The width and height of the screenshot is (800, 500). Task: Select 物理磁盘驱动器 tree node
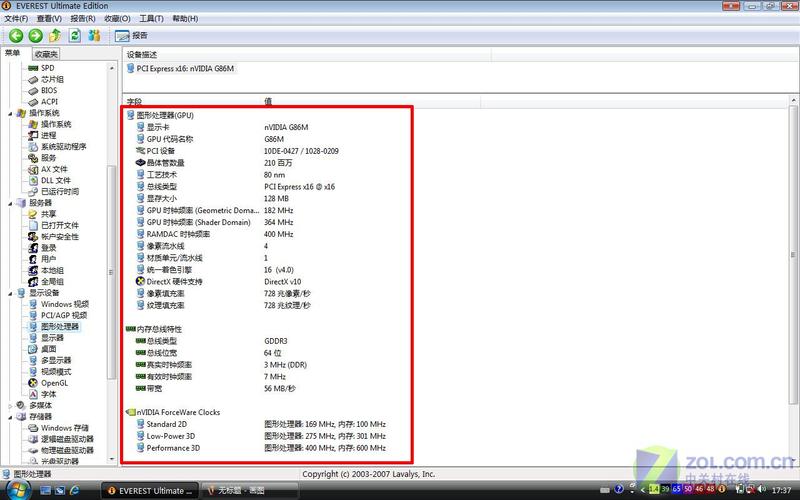click(67, 451)
